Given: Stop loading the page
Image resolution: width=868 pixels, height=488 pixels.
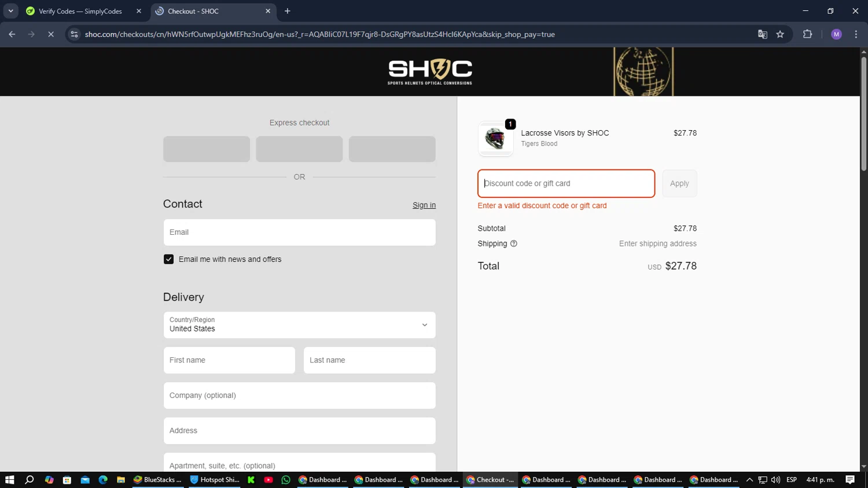Looking at the screenshot, I should click(x=51, y=34).
